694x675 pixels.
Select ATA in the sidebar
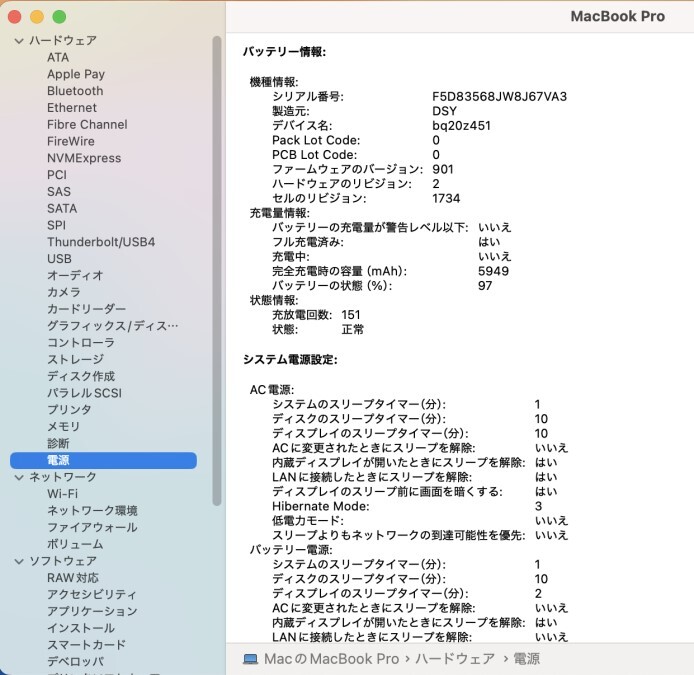[58, 58]
